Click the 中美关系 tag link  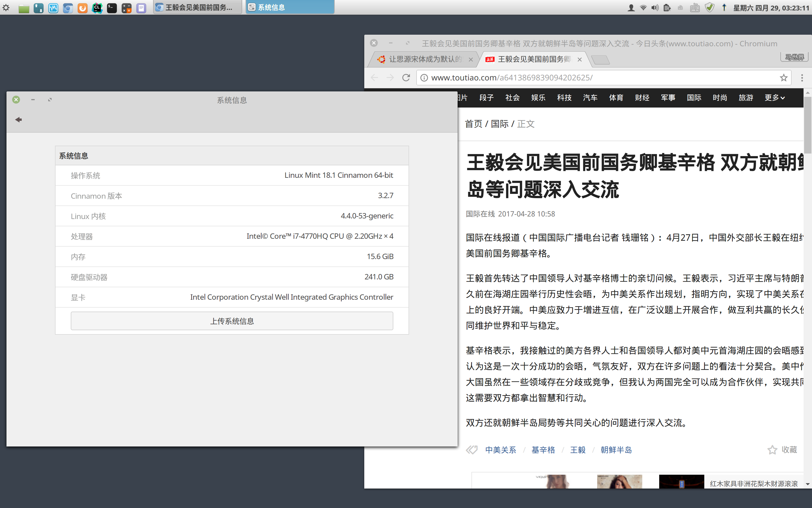[501, 450]
